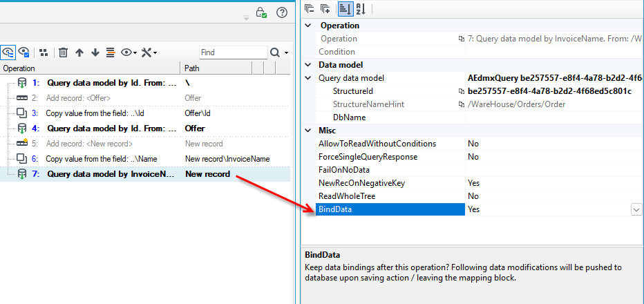Image resolution: width=644 pixels, height=304 pixels.
Task: Select the AllowToReadWithoutConditions property
Action: pos(377,144)
